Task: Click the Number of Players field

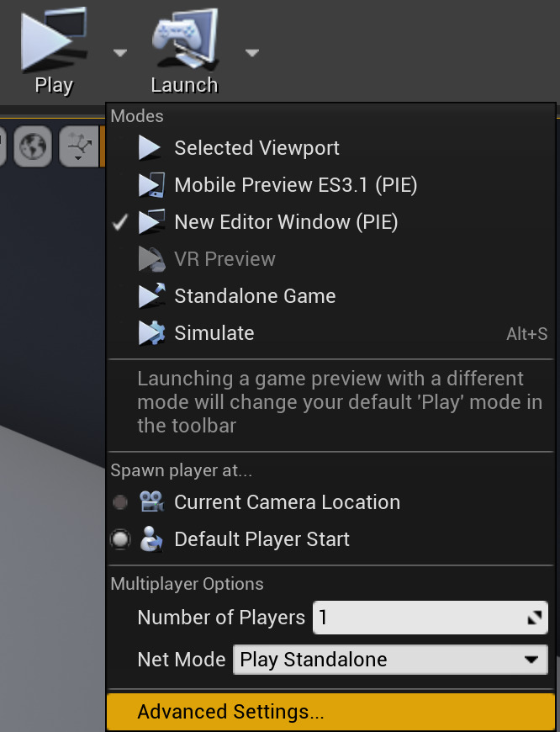Action: (x=431, y=618)
